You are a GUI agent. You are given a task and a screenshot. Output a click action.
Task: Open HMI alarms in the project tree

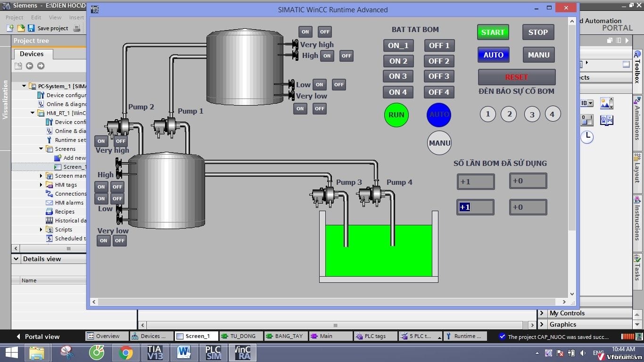point(69,203)
